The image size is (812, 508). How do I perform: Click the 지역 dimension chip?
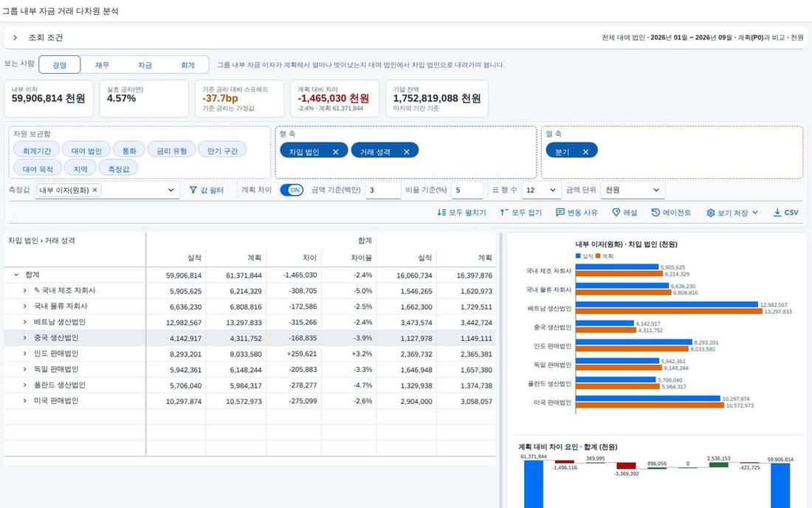[80, 169]
